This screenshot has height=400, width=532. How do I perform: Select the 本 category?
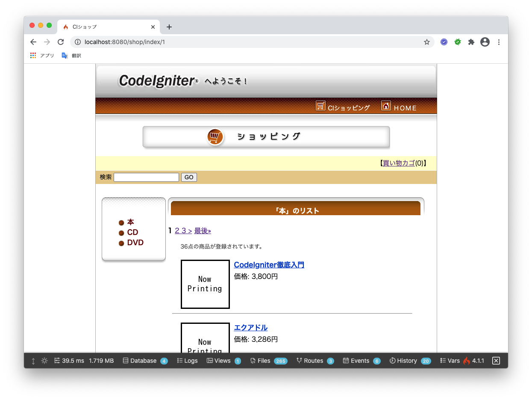[x=130, y=222]
